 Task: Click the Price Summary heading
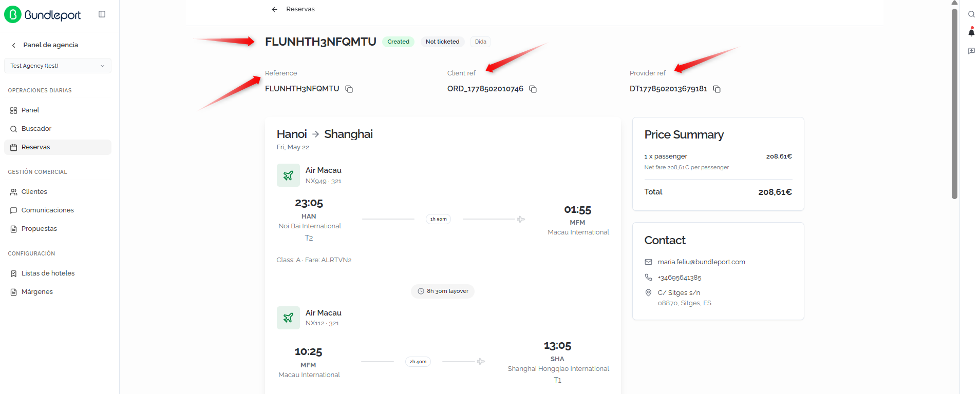point(684,135)
